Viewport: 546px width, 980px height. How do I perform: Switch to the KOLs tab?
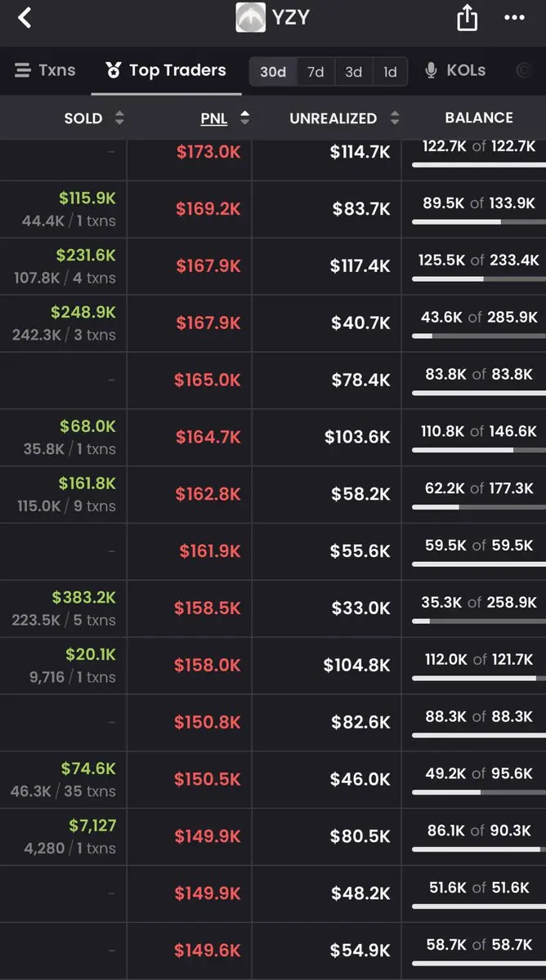[455, 70]
